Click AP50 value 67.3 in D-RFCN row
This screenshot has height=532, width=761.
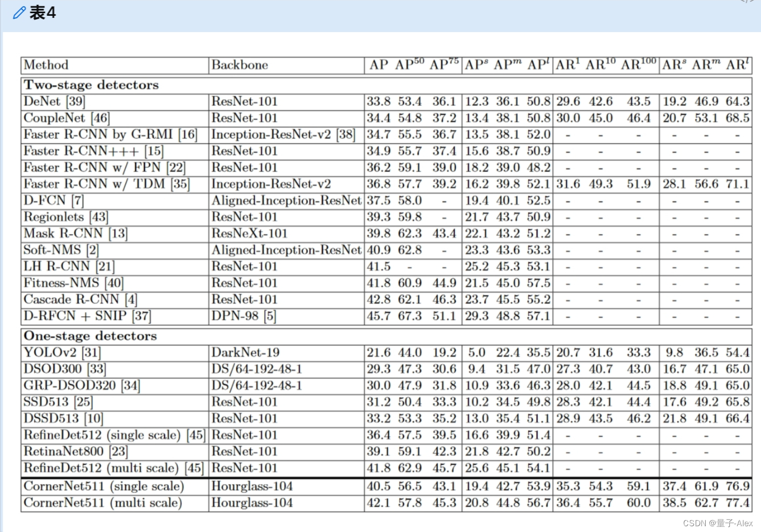409,316
